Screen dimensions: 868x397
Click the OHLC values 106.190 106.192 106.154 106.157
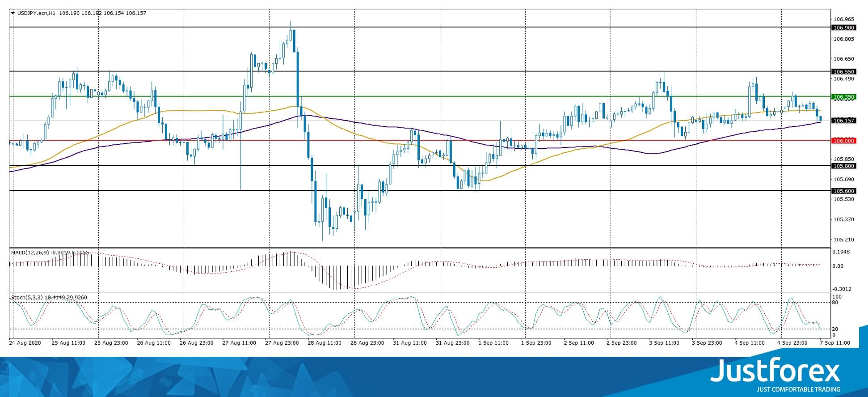pos(102,13)
